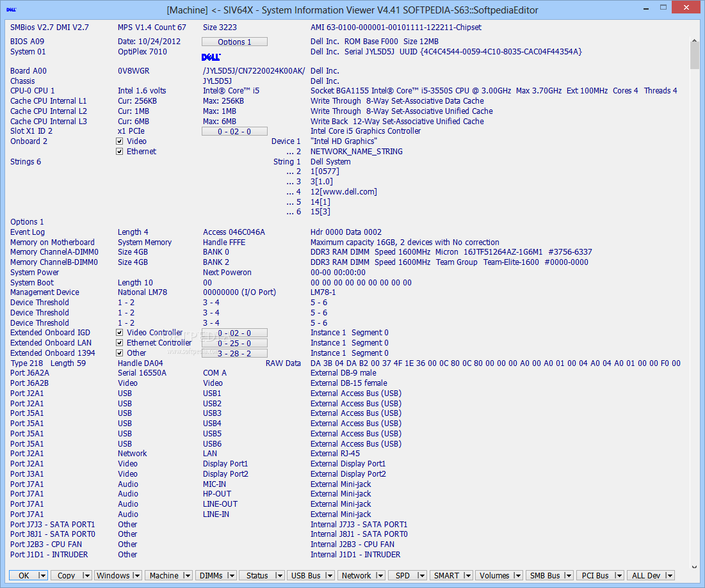The width and height of the screenshot is (705, 588).
Task: Toggle the Ethernet Controller checkbox
Action: click(x=120, y=343)
